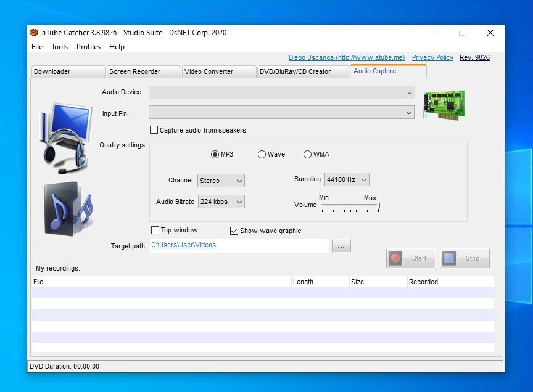
Task: Open the File menu
Action: 37,47
